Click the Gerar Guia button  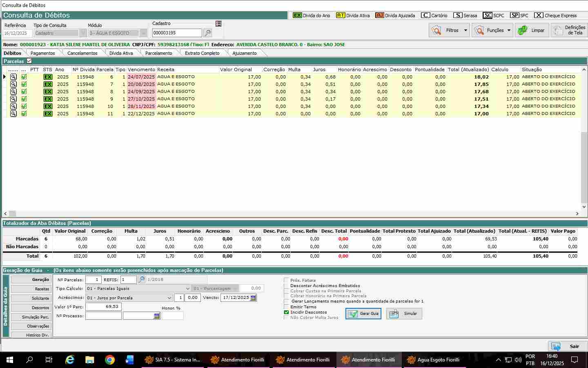tap(363, 314)
